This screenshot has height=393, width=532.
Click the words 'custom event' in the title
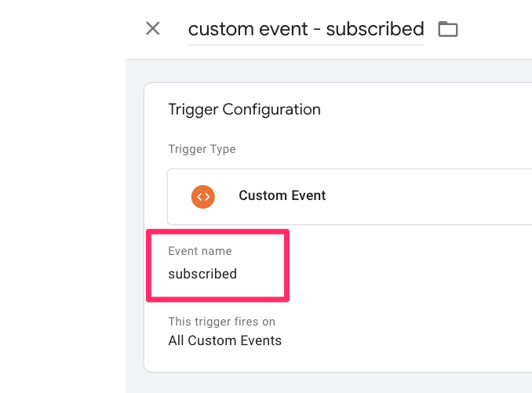click(248, 29)
